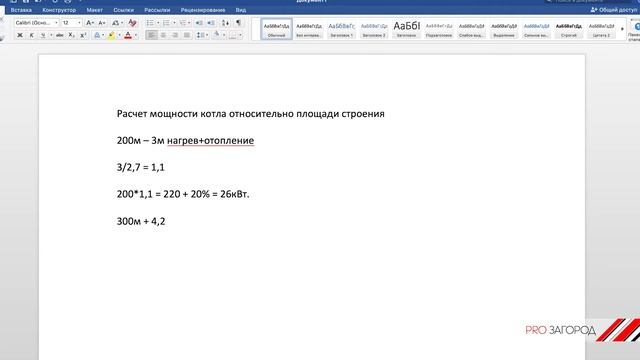Switch to Рецензирование tab
Image resolution: width=640 pixels, height=360 pixels.
point(203,10)
